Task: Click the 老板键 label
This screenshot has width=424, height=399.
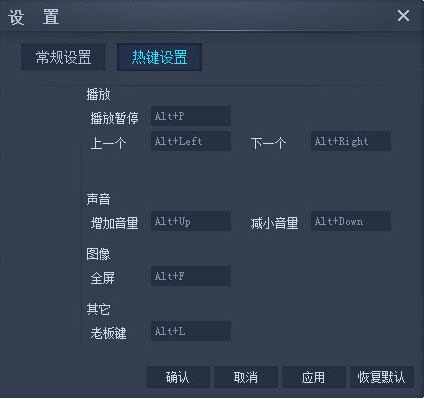Action: (x=108, y=333)
